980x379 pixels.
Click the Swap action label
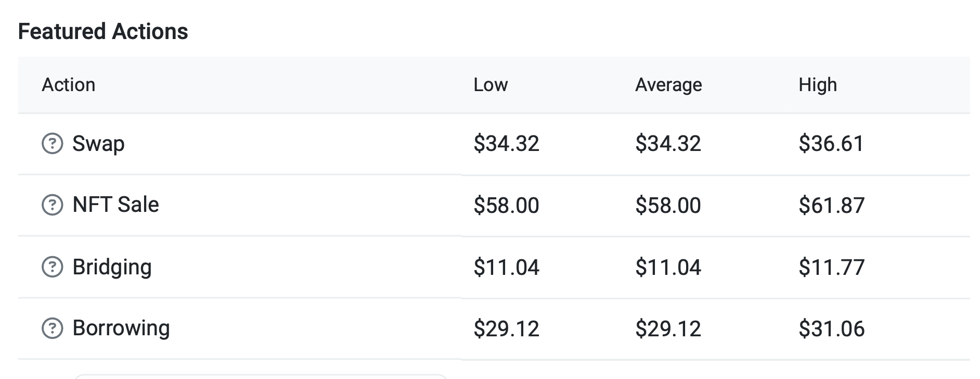[98, 144]
